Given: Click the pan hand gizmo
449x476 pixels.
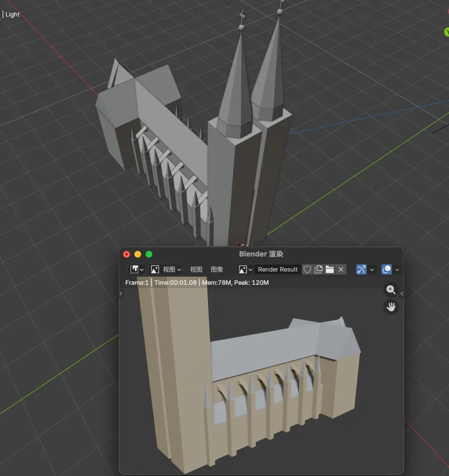Looking at the screenshot, I should (x=391, y=307).
